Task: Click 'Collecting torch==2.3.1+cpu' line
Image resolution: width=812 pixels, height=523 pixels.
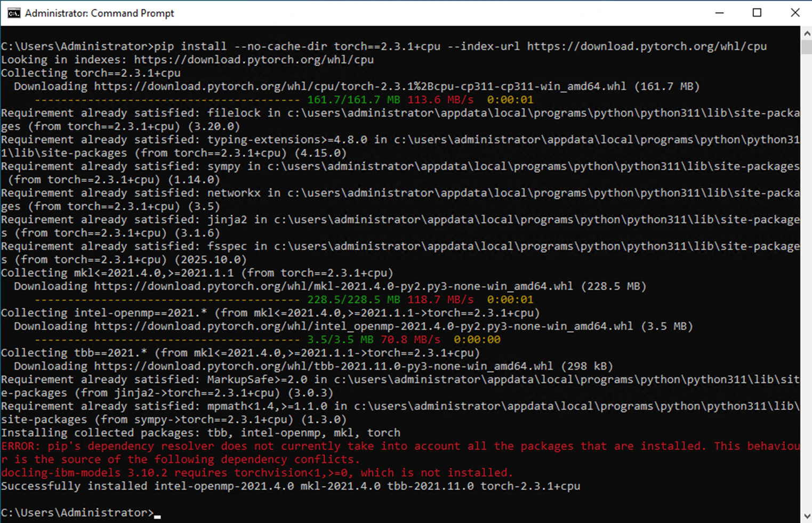Action: pos(91,73)
